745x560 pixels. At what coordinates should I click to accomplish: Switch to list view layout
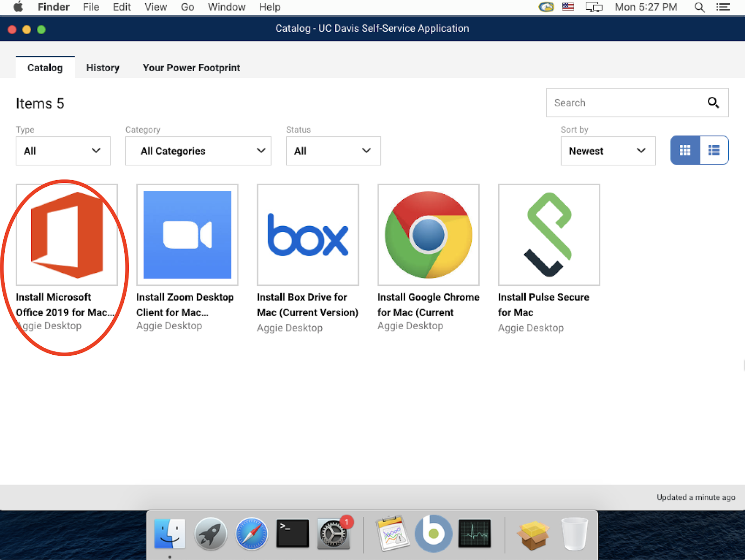click(x=714, y=150)
